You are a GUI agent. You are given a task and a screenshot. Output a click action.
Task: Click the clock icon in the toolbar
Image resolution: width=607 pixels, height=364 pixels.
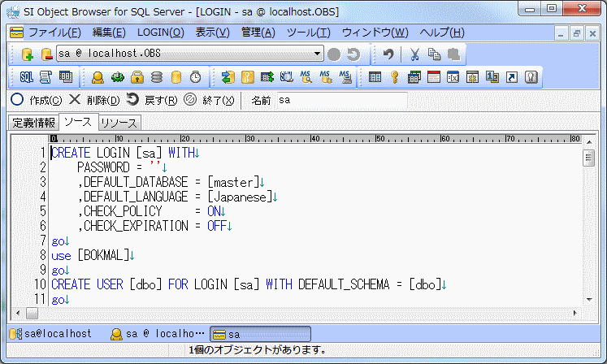195,77
